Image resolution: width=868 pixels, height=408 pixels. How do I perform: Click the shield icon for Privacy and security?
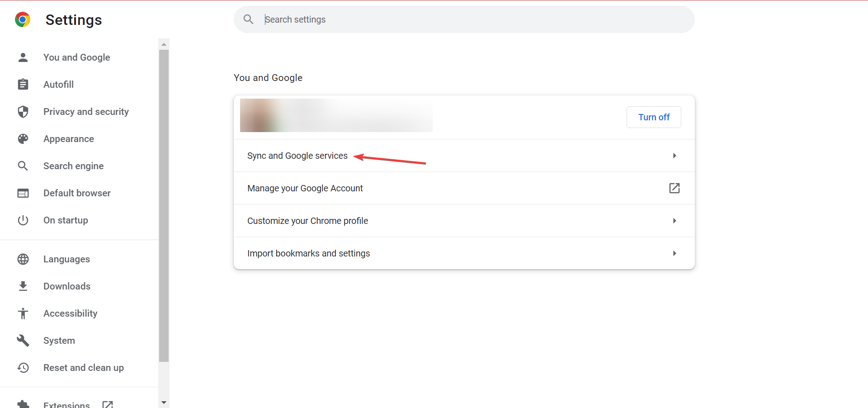[23, 112]
